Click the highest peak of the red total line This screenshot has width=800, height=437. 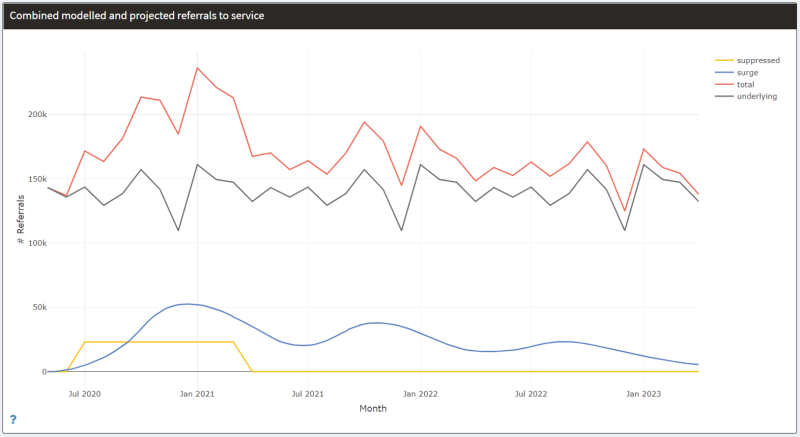click(197, 68)
